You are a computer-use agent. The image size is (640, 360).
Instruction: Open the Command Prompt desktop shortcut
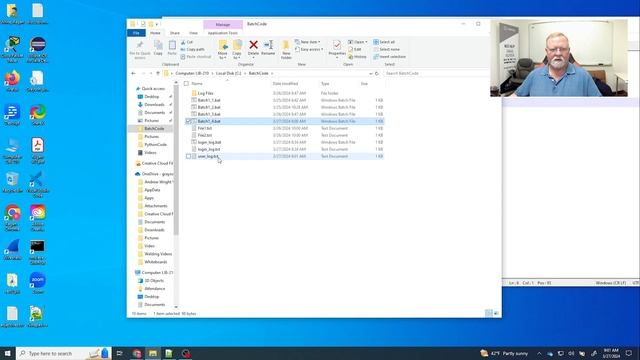click(x=38, y=251)
